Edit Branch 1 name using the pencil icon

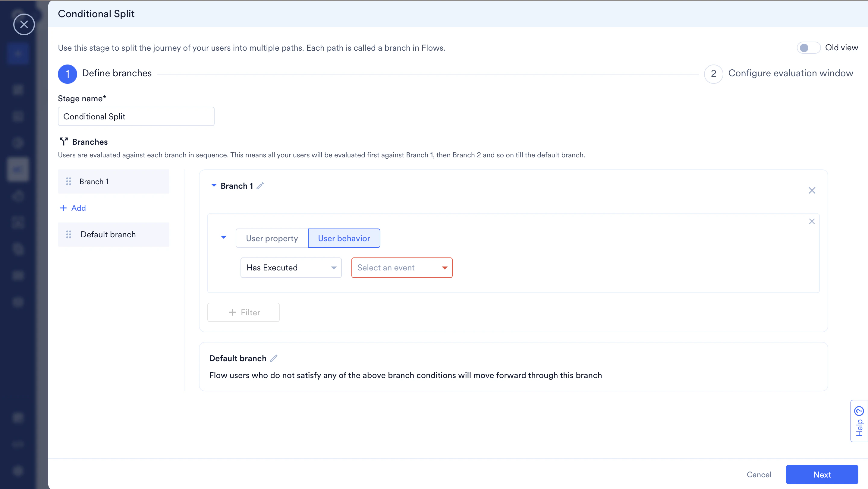click(260, 185)
